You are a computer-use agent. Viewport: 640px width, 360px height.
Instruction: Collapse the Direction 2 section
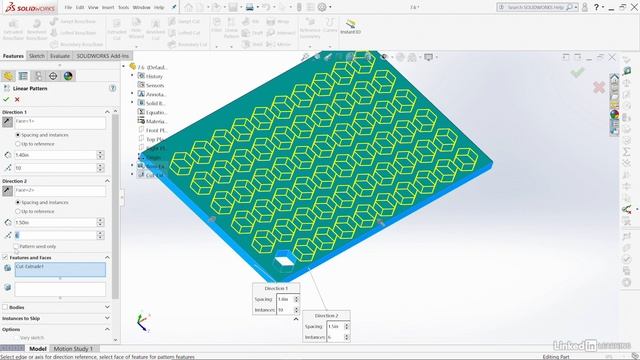(x=107, y=181)
